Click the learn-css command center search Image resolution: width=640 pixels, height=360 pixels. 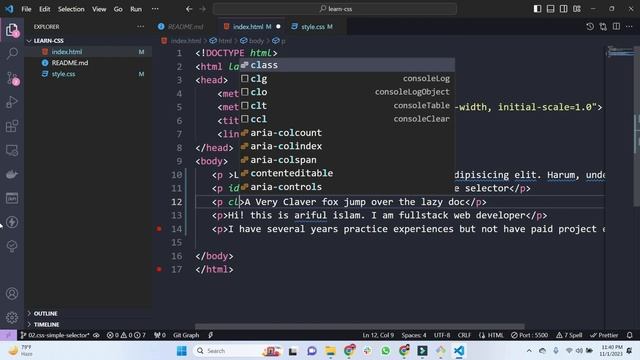(x=335, y=9)
